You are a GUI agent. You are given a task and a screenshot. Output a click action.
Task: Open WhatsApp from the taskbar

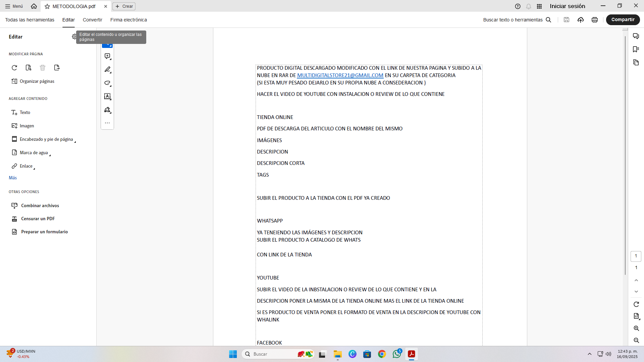click(x=397, y=354)
